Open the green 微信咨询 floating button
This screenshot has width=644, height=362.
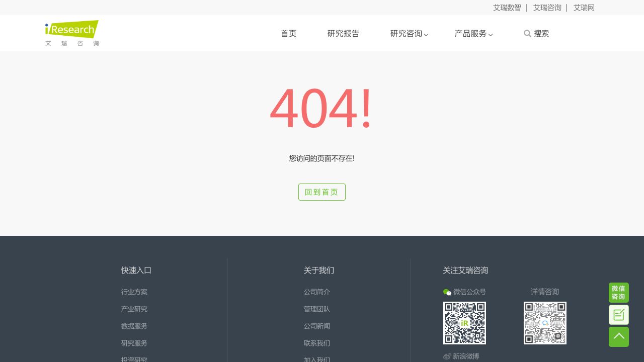click(618, 293)
